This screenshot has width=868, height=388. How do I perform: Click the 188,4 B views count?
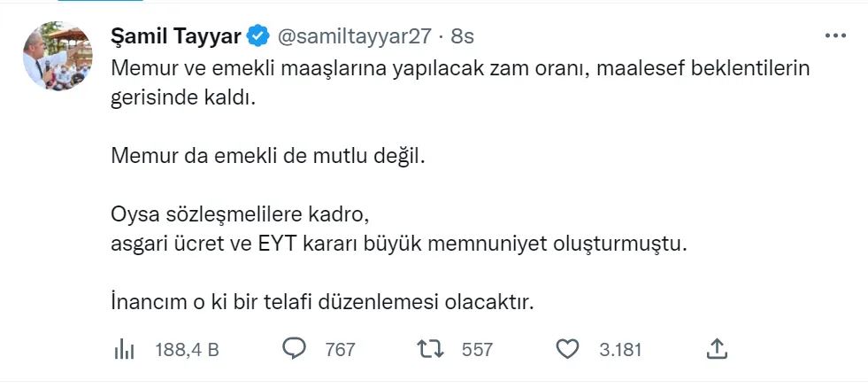pos(187,350)
